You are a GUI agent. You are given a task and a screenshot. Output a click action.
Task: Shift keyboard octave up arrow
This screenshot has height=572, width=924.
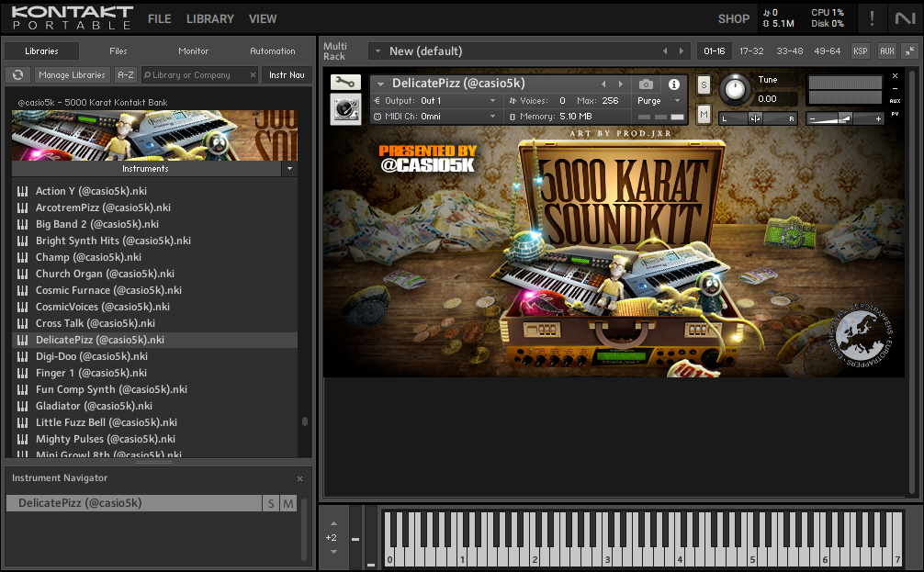(x=333, y=523)
